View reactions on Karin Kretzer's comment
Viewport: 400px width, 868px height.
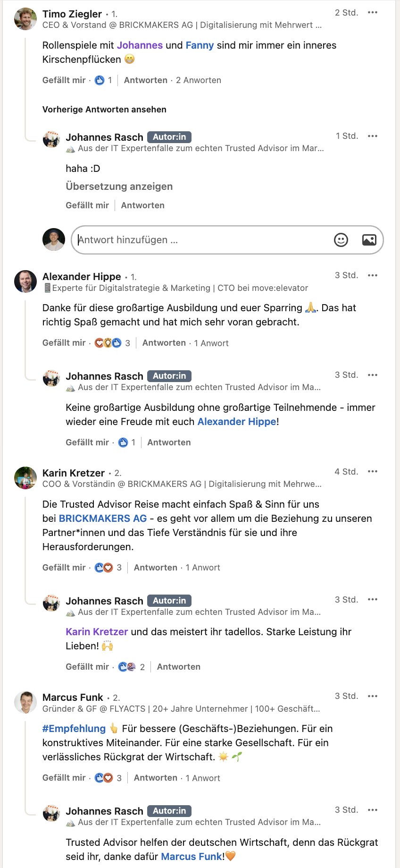(x=108, y=568)
